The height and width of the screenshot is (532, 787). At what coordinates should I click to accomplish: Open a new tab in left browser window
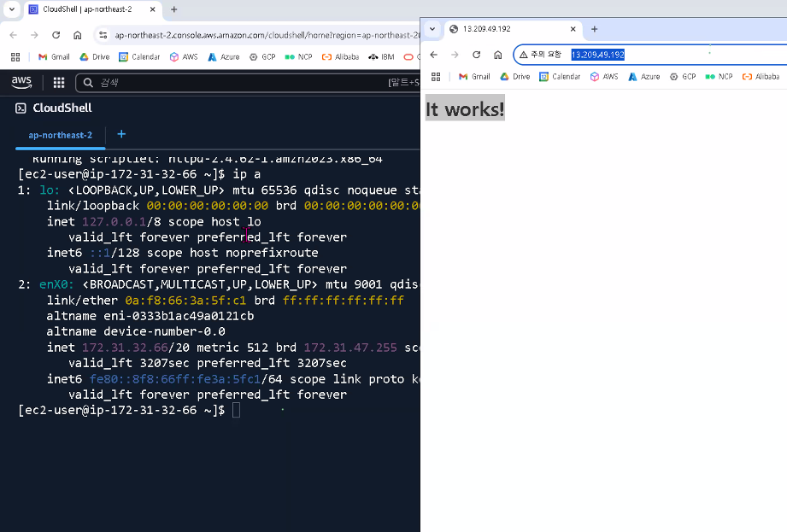point(174,9)
